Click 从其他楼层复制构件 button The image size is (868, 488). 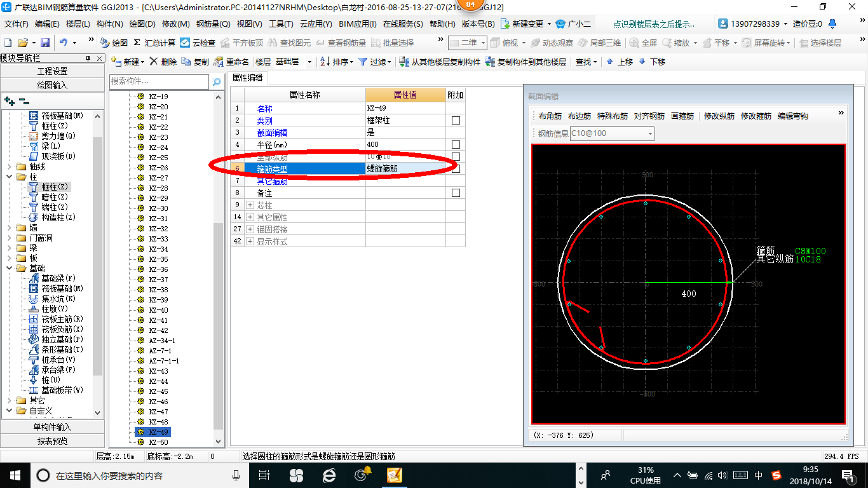(440, 62)
